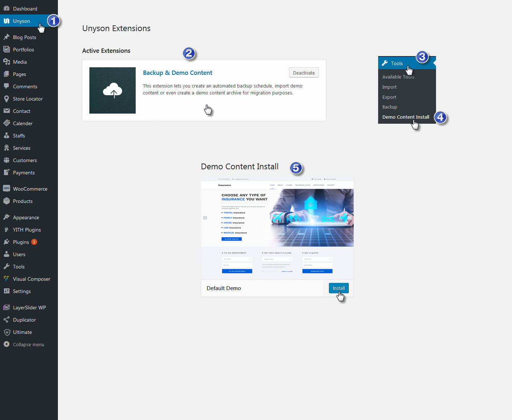Image resolution: width=512 pixels, height=420 pixels.
Task: Click the Payments edit icon
Action: coord(7,173)
